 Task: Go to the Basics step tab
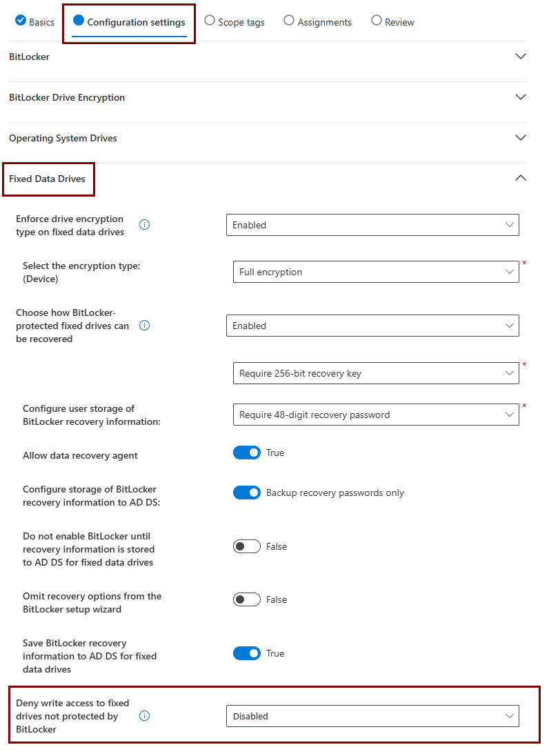coord(35,22)
